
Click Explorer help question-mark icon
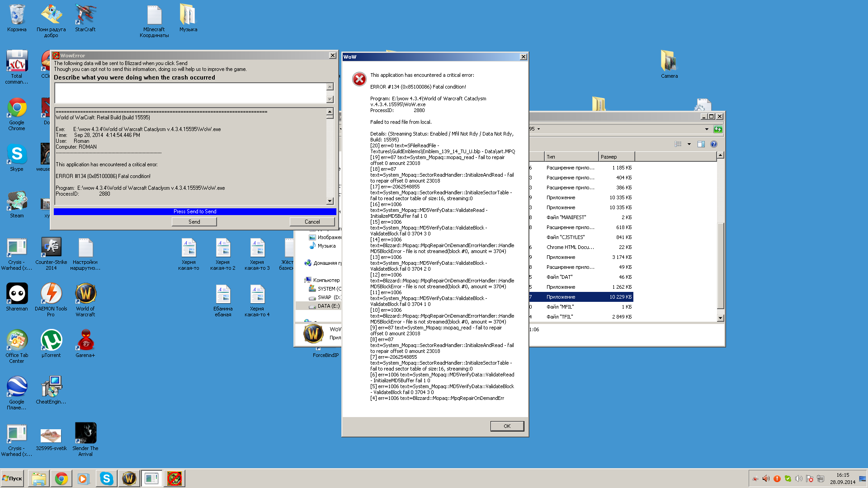pyautogui.click(x=713, y=144)
